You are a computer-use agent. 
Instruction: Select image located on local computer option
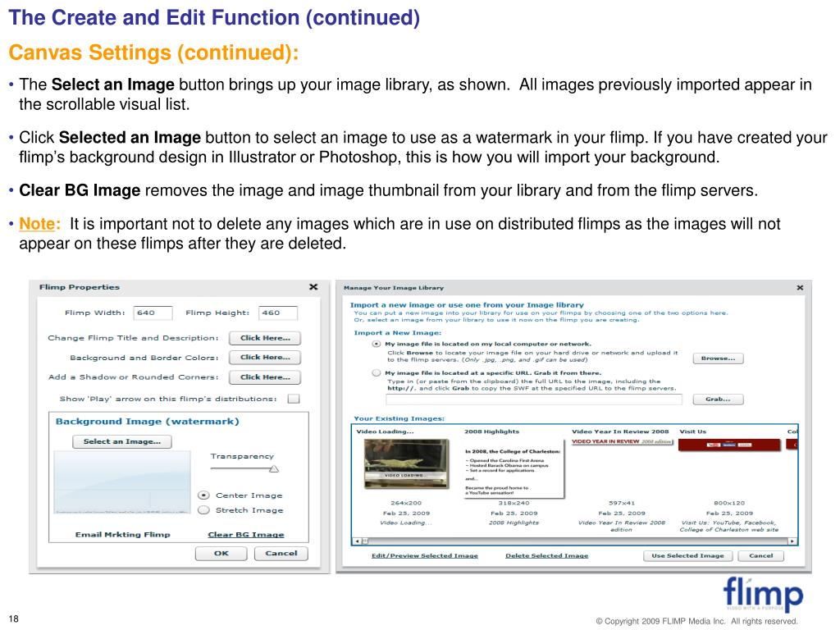pyautogui.click(x=377, y=344)
